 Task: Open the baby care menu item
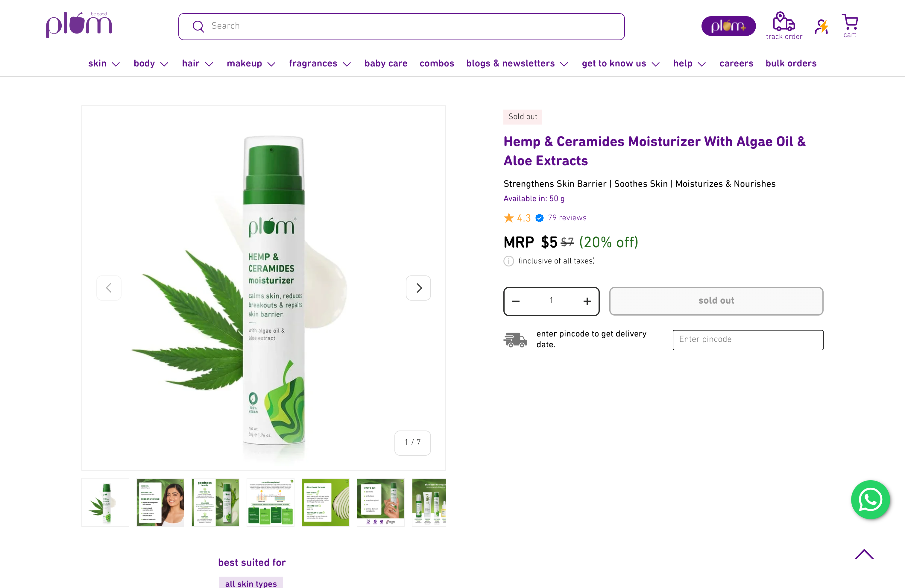[385, 63]
